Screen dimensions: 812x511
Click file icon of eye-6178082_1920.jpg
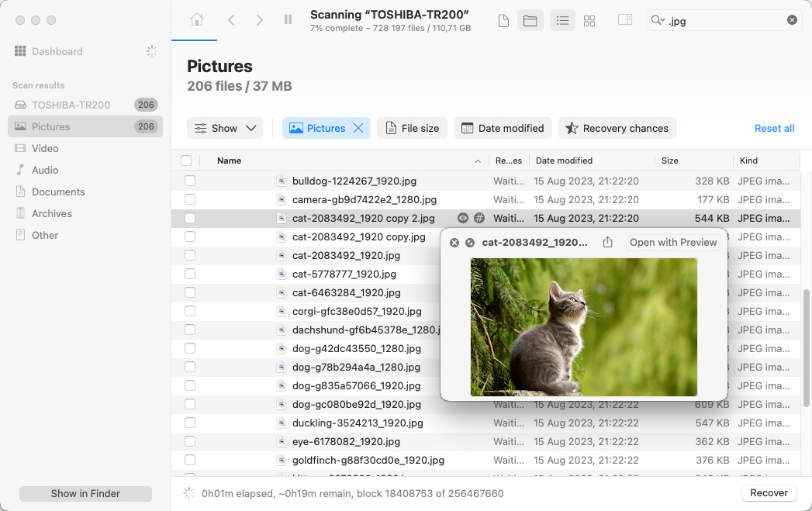tap(282, 442)
